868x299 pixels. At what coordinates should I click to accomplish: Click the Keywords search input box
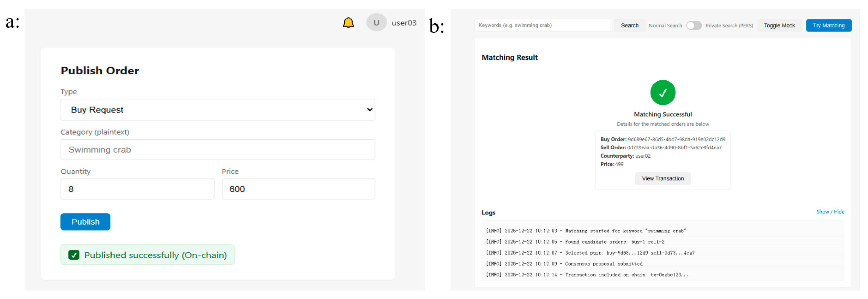542,25
